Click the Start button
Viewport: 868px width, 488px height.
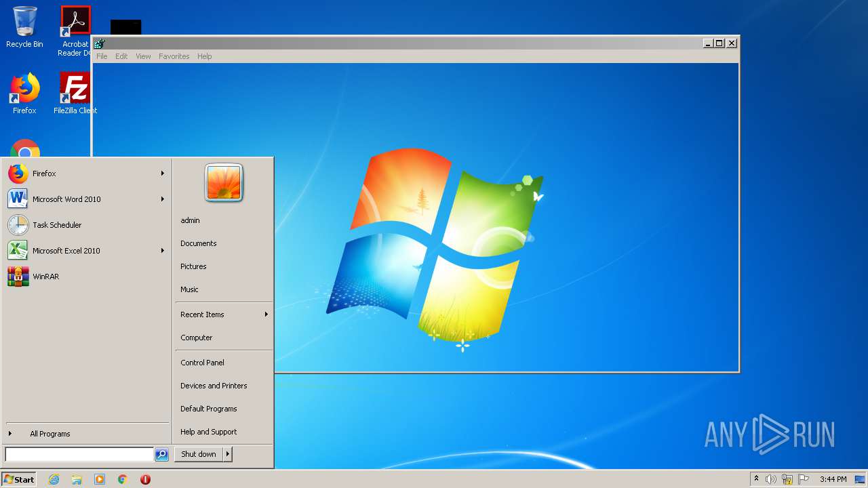pyautogui.click(x=19, y=479)
